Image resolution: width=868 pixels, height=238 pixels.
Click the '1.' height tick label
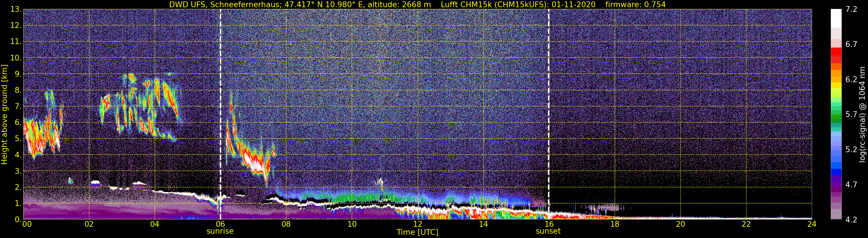tap(18, 203)
